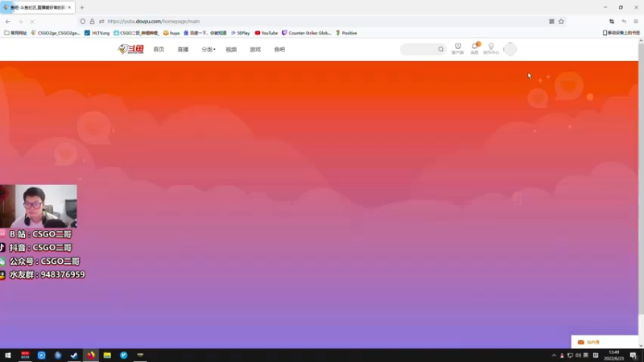Image resolution: width=644 pixels, height=362 pixels.
Task: Open the YouTube bookmark
Action: pos(266,33)
